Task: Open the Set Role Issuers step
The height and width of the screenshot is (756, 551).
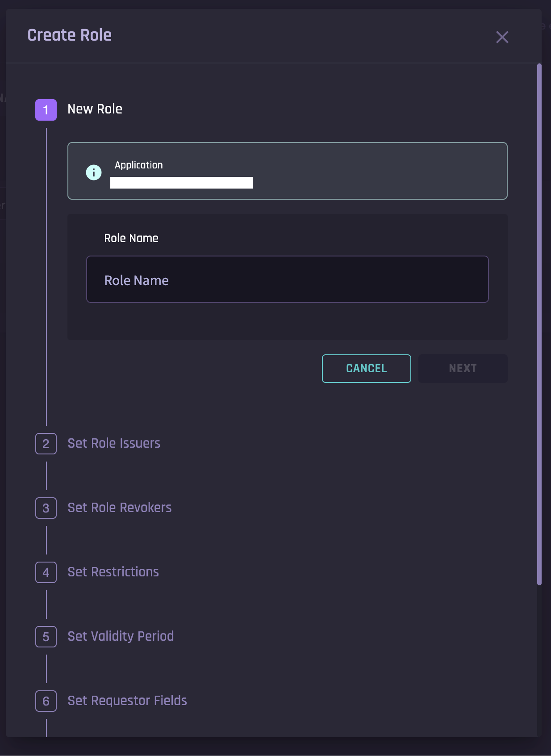Action: click(114, 443)
